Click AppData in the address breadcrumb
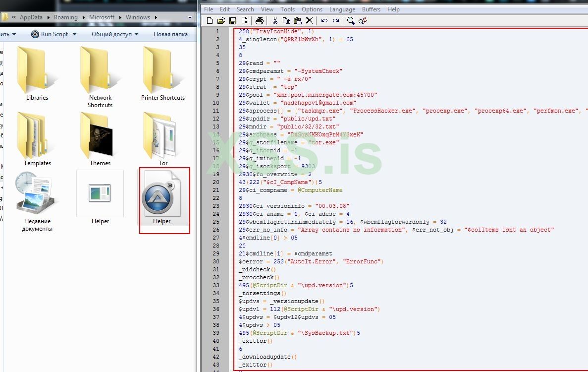 click(31, 17)
